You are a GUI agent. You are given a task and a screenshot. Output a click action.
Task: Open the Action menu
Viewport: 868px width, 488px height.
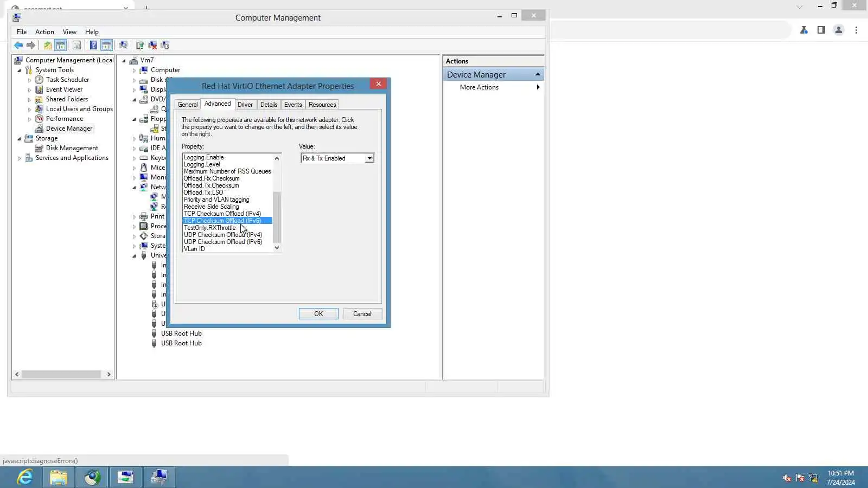(x=44, y=32)
